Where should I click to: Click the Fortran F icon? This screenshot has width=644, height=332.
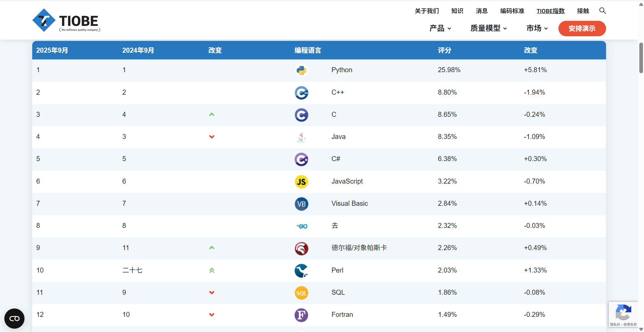click(x=301, y=315)
